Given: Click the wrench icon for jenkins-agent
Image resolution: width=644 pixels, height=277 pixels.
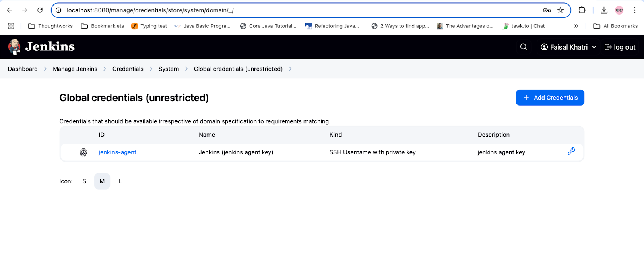Looking at the screenshot, I should pos(571,151).
